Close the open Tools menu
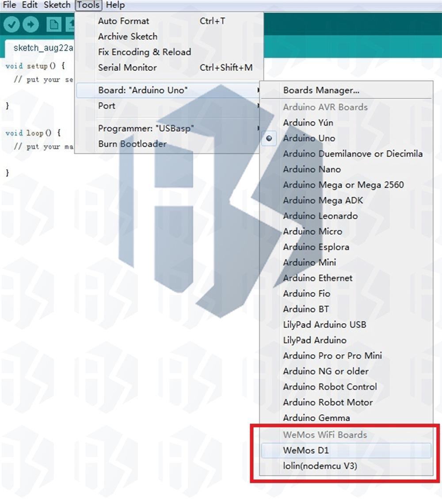Viewport: 442px width, 504px height. tap(88, 5)
